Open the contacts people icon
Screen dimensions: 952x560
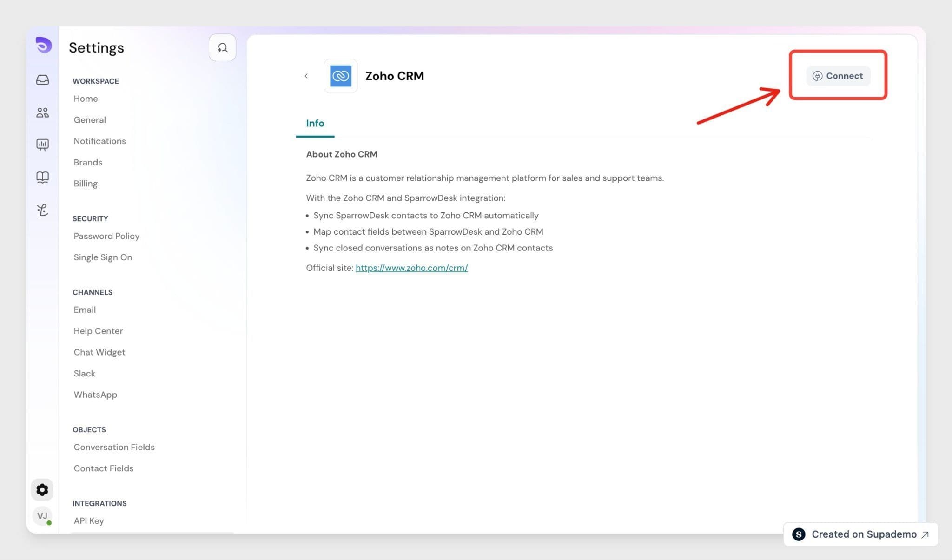tap(42, 112)
